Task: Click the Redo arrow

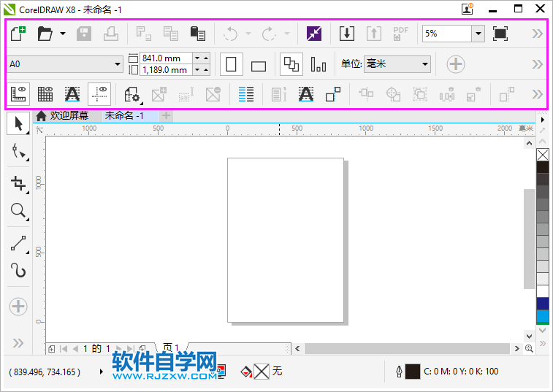Action: [269, 34]
